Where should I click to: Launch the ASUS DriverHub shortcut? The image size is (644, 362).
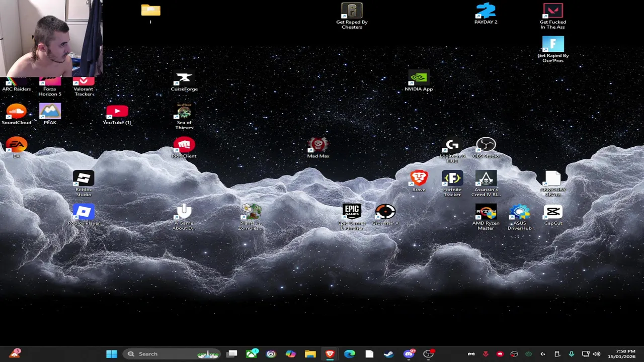pyautogui.click(x=519, y=217)
